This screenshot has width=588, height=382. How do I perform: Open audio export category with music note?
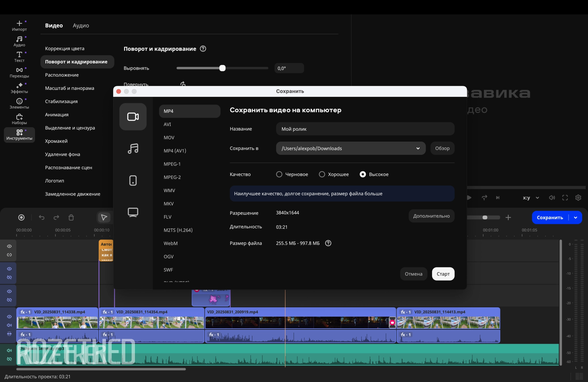(x=133, y=148)
